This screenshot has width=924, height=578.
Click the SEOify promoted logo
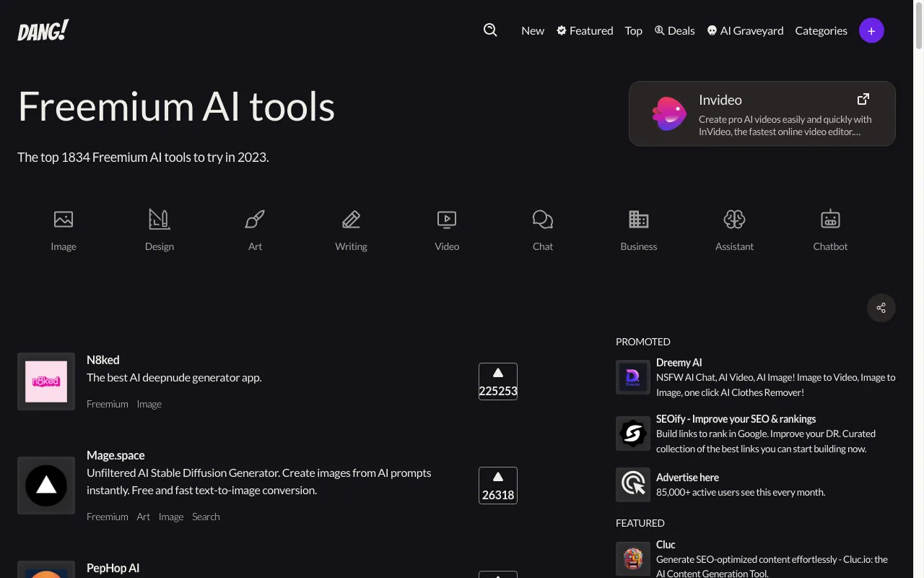pyautogui.click(x=633, y=433)
